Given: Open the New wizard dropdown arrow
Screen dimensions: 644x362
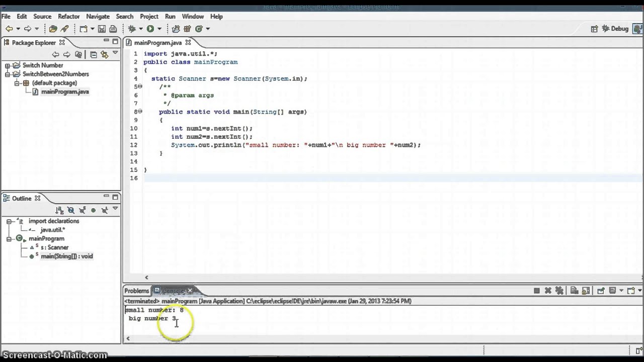Looking at the screenshot, I should [93, 29].
